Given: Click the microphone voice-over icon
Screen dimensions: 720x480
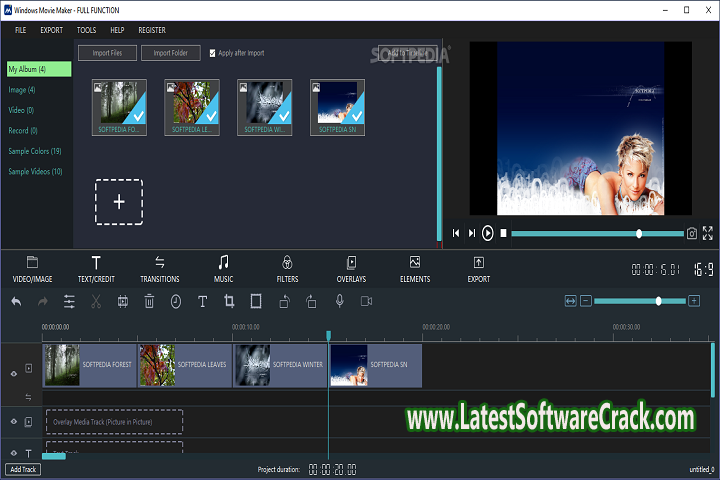Looking at the screenshot, I should pos(340,301).
